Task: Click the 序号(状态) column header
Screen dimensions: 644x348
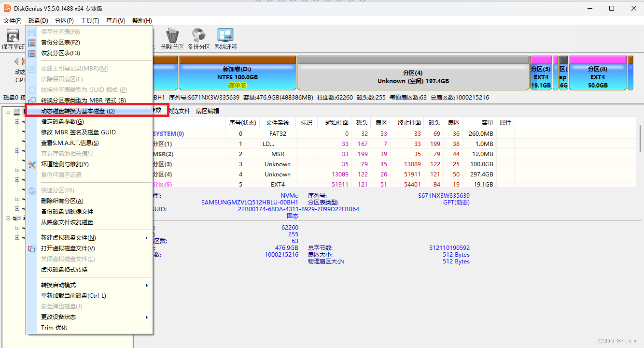Action: point(243,123)
